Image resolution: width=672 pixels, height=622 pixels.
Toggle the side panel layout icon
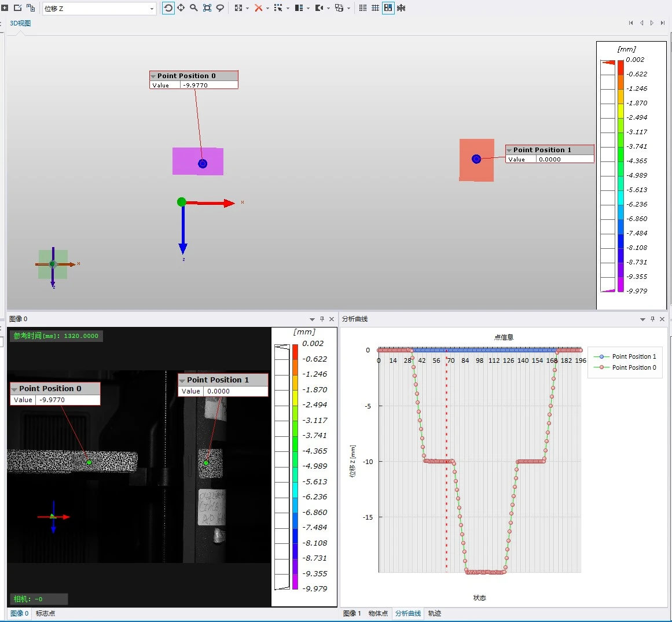tap(299, 8)
